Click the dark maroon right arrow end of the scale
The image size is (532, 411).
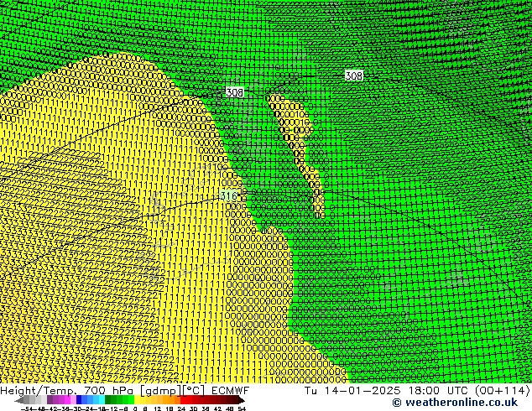[x=241, y=401]
